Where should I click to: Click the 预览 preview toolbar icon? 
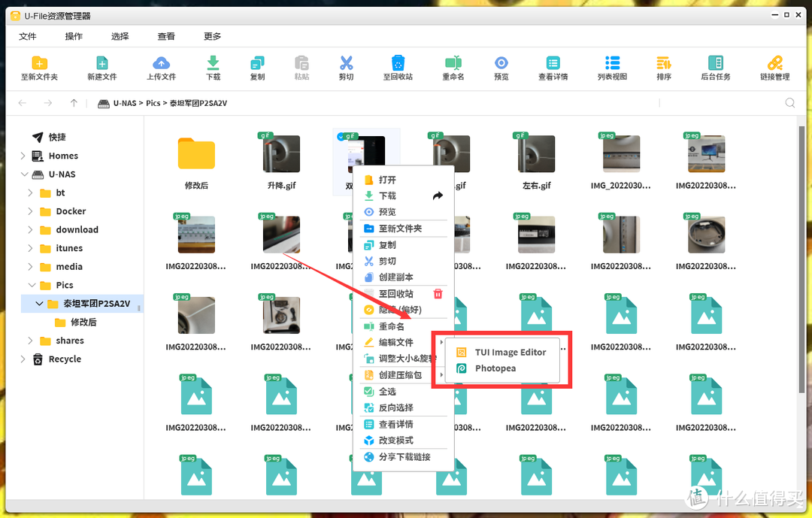pyautogui.click(x=501, y=68)
